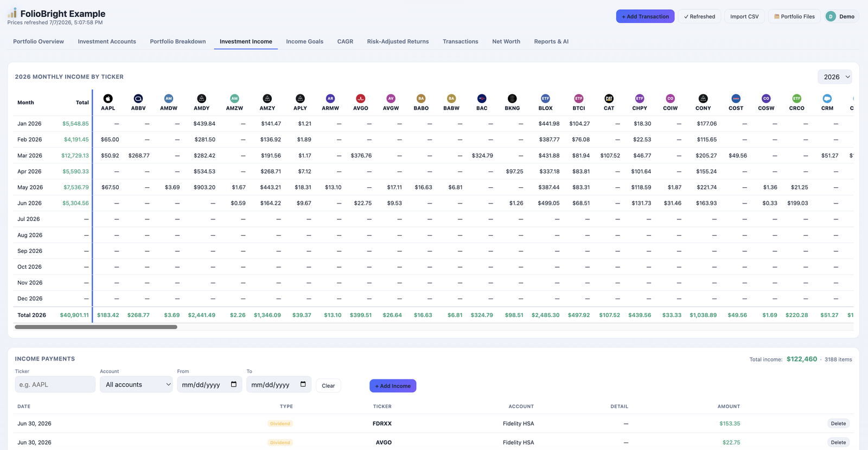Click AMDY May value $903.20
Screen dimensions: 868x450
pos(205,187)
